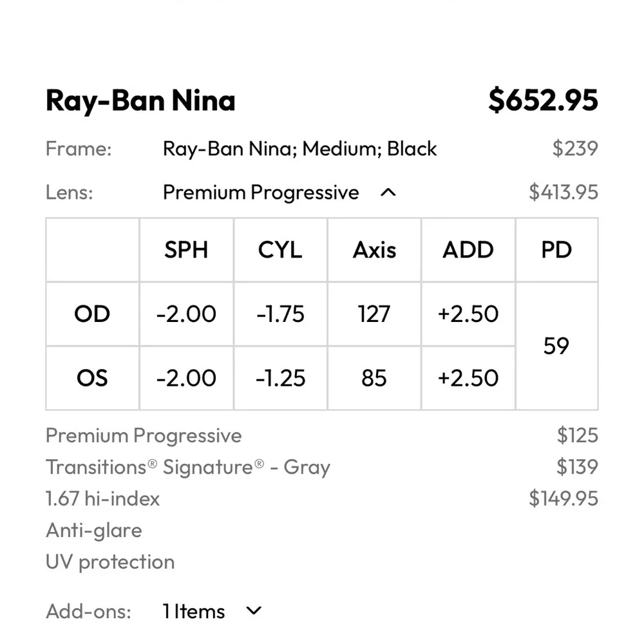Click the ADD column header
This screenshot has width=644, height=644.
point(468,250)
